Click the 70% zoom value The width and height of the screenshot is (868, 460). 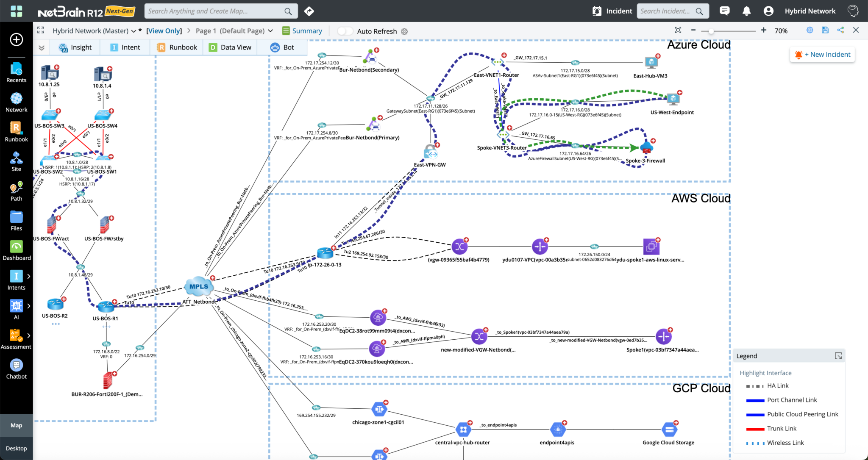(x=781, y=31)
